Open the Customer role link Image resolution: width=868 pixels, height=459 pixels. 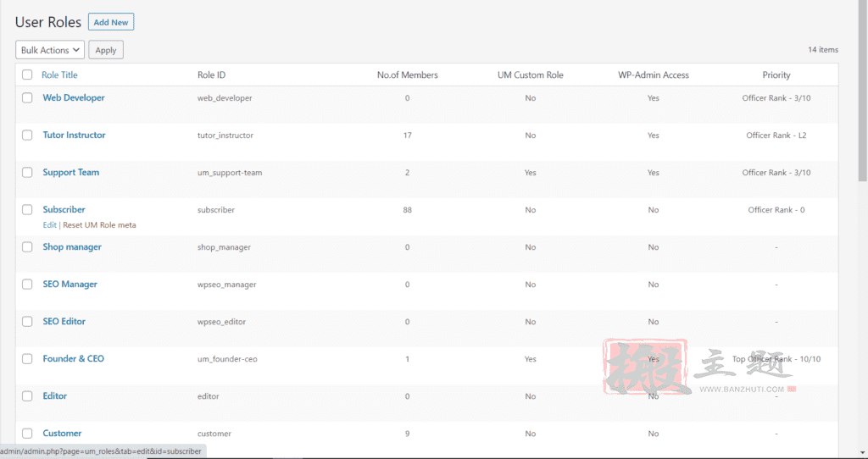pos(62,433)
